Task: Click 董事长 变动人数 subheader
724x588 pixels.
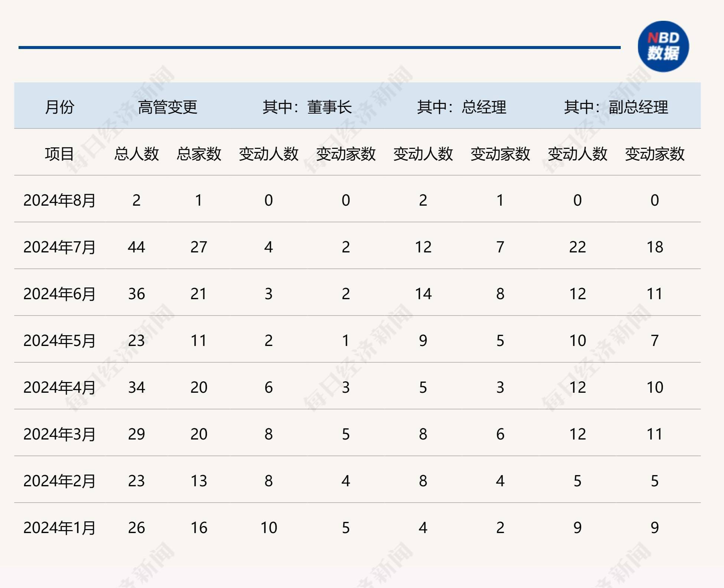Action: pos(268,154)
